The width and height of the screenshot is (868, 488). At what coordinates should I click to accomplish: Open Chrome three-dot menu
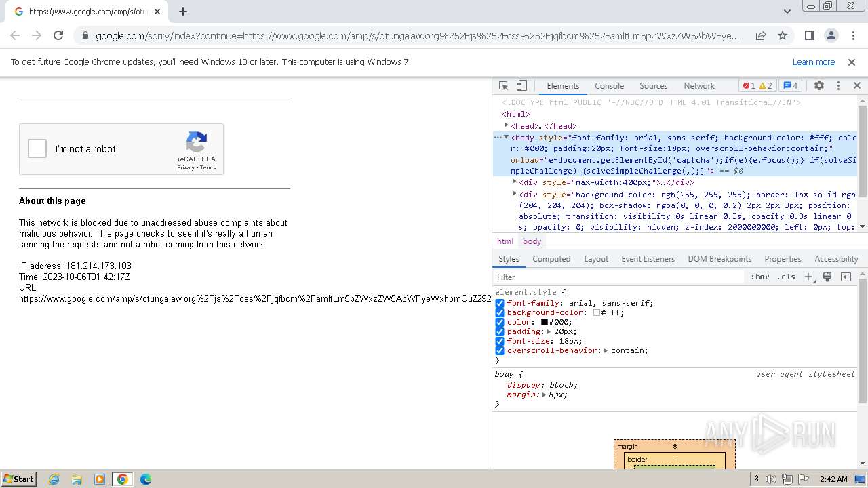[852, 36]
